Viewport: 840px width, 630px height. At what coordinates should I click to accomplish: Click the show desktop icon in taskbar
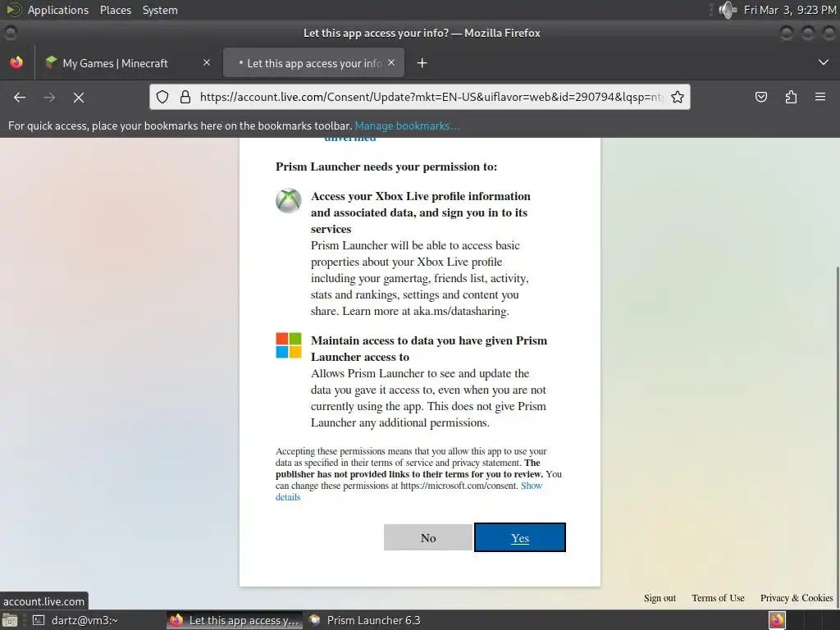(x=10, y=620)
